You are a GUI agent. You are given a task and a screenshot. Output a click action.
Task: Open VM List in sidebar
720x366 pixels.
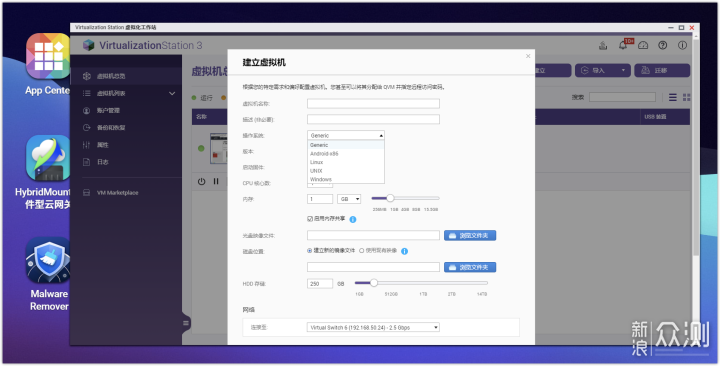(126, 93)
